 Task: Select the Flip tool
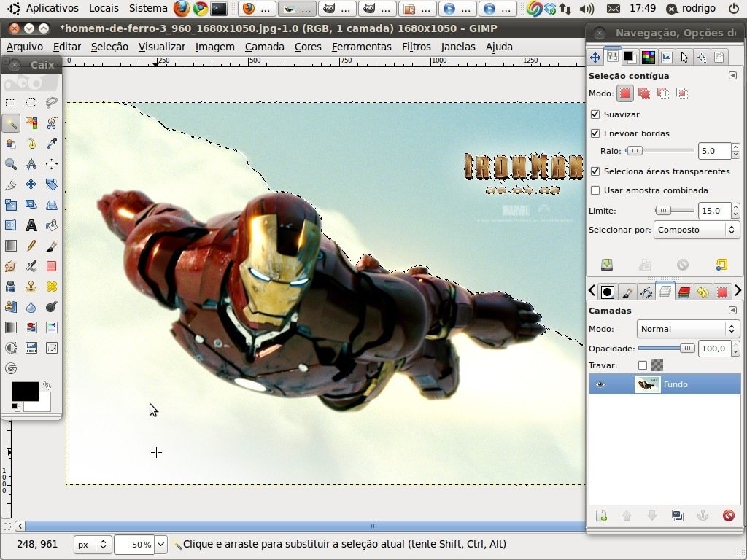point(10,225)
